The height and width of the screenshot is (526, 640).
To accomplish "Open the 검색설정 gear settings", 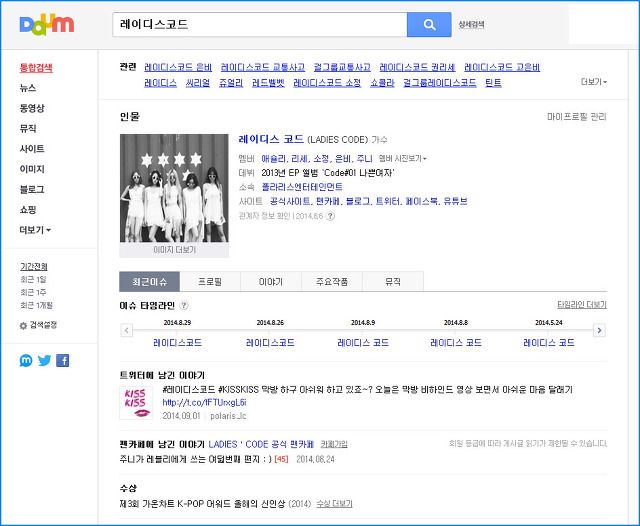I will [38, 325].
